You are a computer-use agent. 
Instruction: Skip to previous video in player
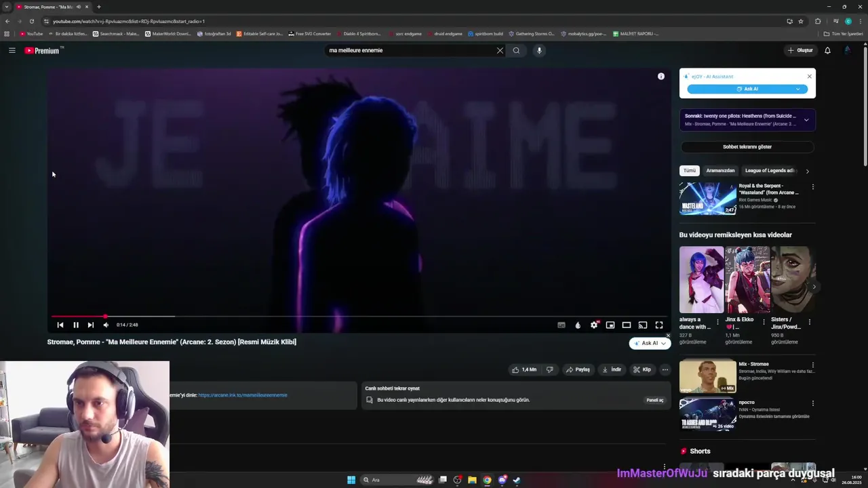[60, 325]
